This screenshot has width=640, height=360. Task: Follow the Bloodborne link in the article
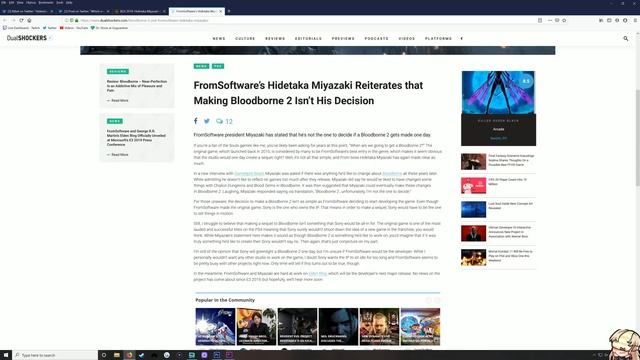pyautogui.click(x=392, y=173)
